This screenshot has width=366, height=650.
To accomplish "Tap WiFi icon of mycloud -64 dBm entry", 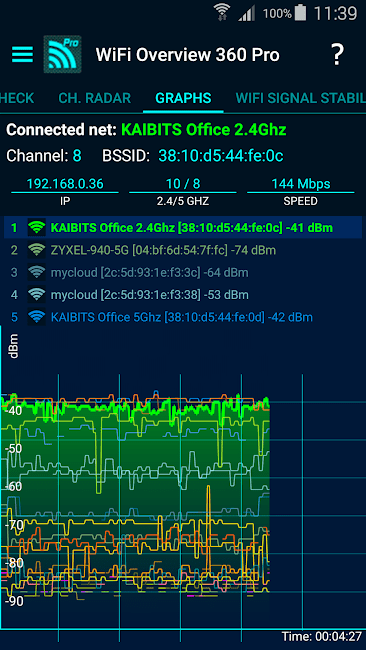I will coord(37,272).
